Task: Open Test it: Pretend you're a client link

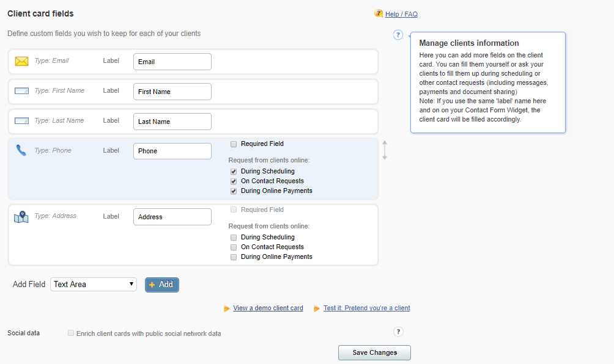Action: click(x=366, y=308)
